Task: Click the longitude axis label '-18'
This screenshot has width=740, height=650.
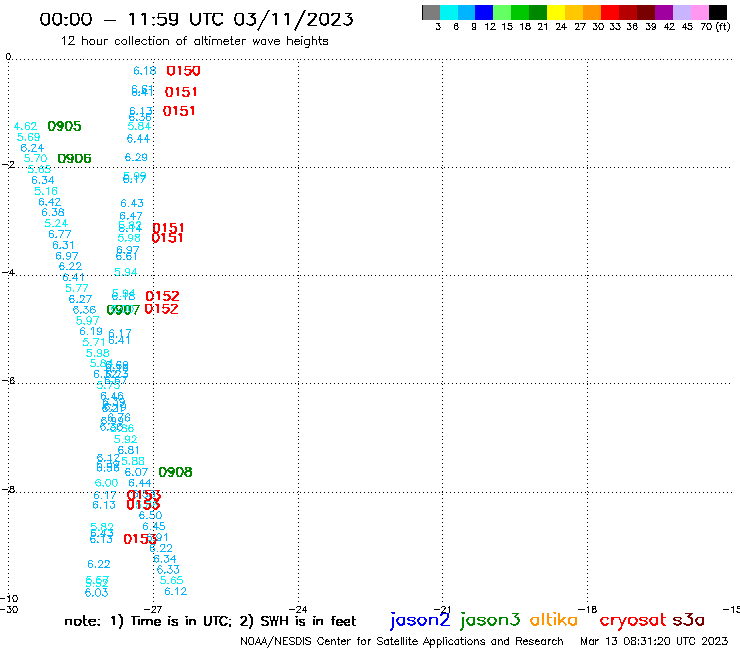Action: 588,609
